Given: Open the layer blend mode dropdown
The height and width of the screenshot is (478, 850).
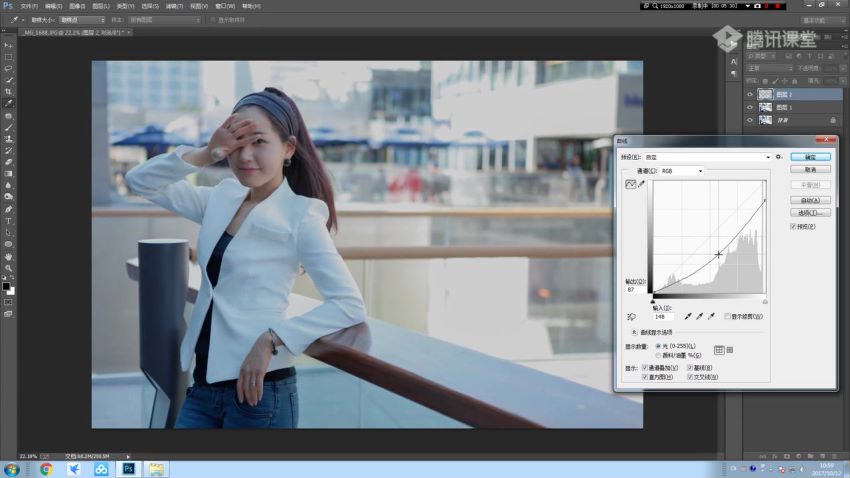Looking at the screenshot, I should point(770,68).
